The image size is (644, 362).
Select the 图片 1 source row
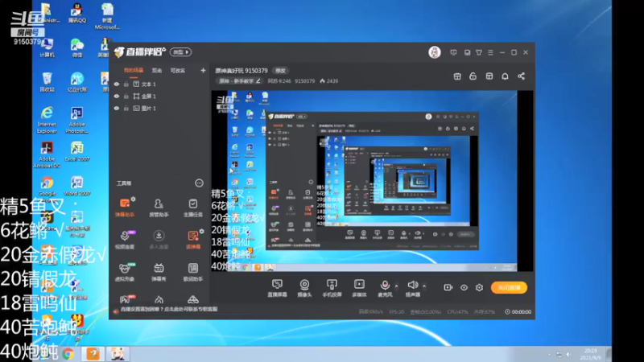[x=159, y=109]
